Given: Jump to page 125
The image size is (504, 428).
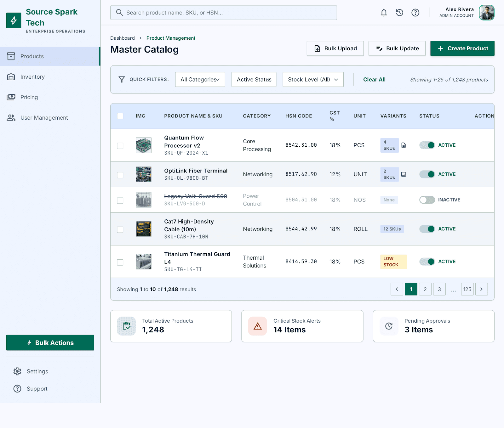Looking at the screenshot, I should pos(467,289).
